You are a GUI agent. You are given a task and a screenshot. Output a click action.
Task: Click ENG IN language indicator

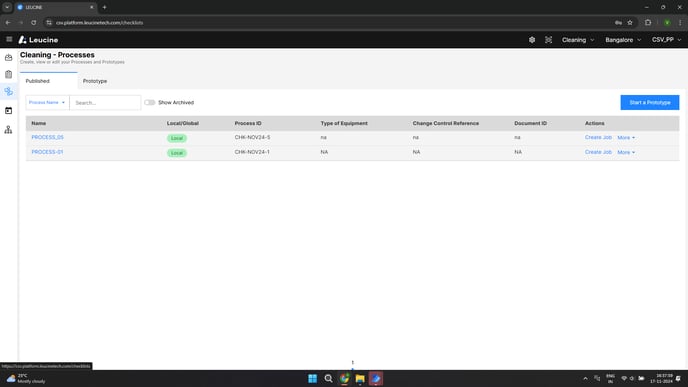[x=610, y=379]
